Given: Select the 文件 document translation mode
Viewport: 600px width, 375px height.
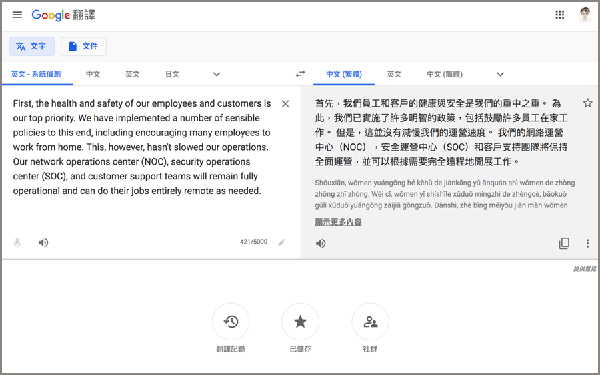Looking at the screenshot, I should (x=83, y=46).
